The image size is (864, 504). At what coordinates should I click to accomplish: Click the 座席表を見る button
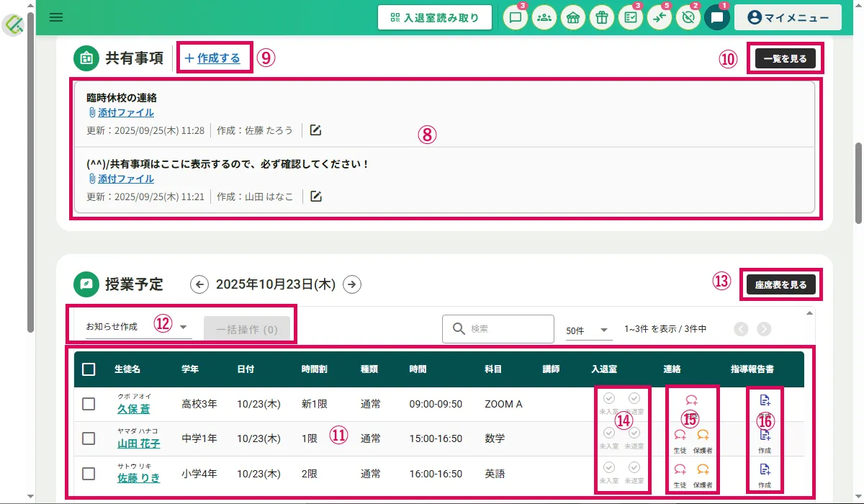click(780, 284)
